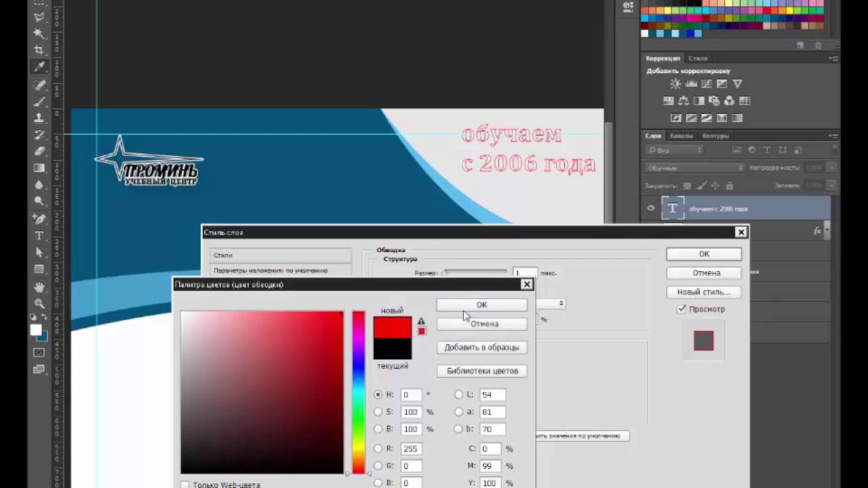Image resolution: width=868 pixels, height=488 pixels.
Task: Click the M value field showing 99
Action: (491, 466)
